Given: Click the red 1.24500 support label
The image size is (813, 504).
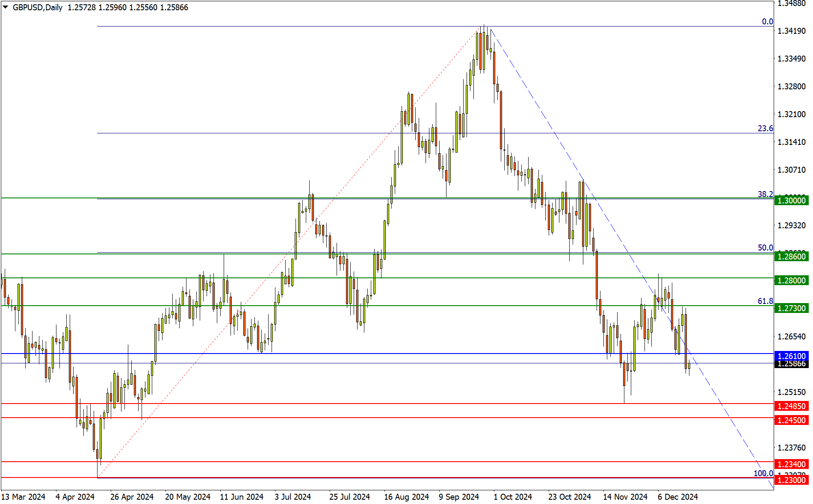Looking at the screenshot, I should pyautogui.click(x=791, y=420).
